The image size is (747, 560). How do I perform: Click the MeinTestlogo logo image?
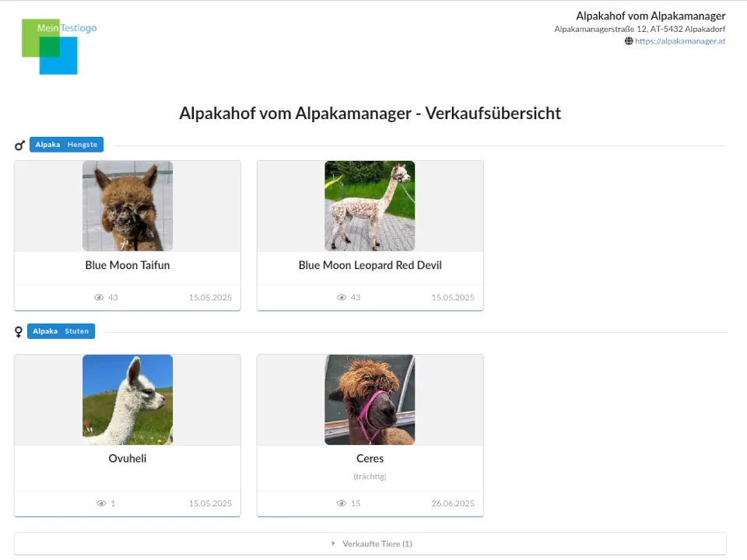point(59,47)
